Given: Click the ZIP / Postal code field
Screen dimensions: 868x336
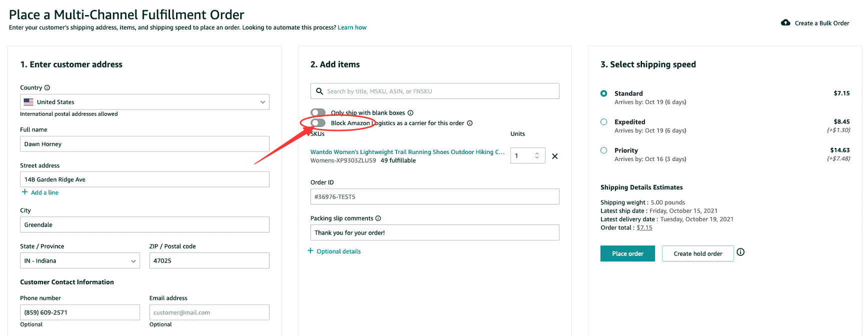Looking at the screenshot, I should [x=209, y=260].
